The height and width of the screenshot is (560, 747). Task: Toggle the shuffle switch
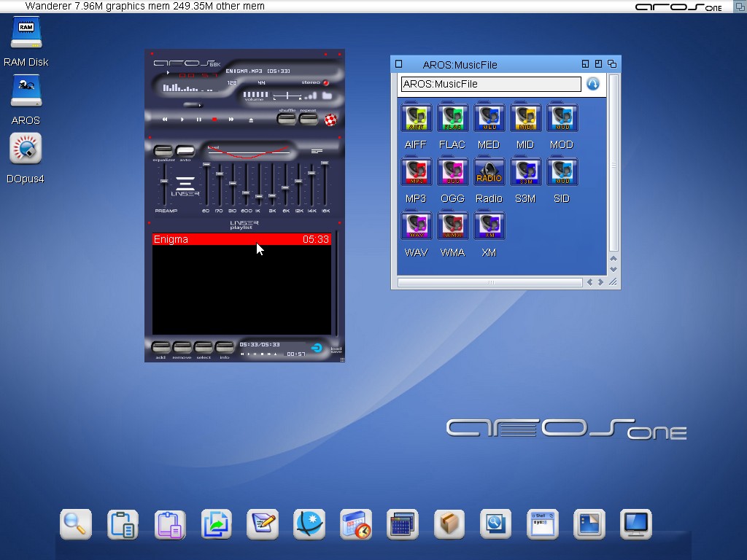(287, 118)
